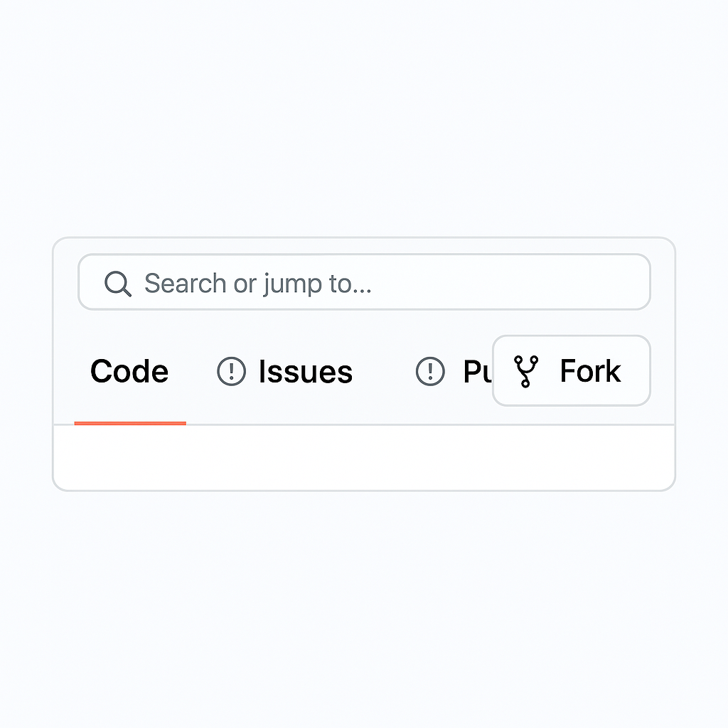728x728 pixels.
Task: Focus the "Search or jump to..." field
Action: tap(364, 282)
